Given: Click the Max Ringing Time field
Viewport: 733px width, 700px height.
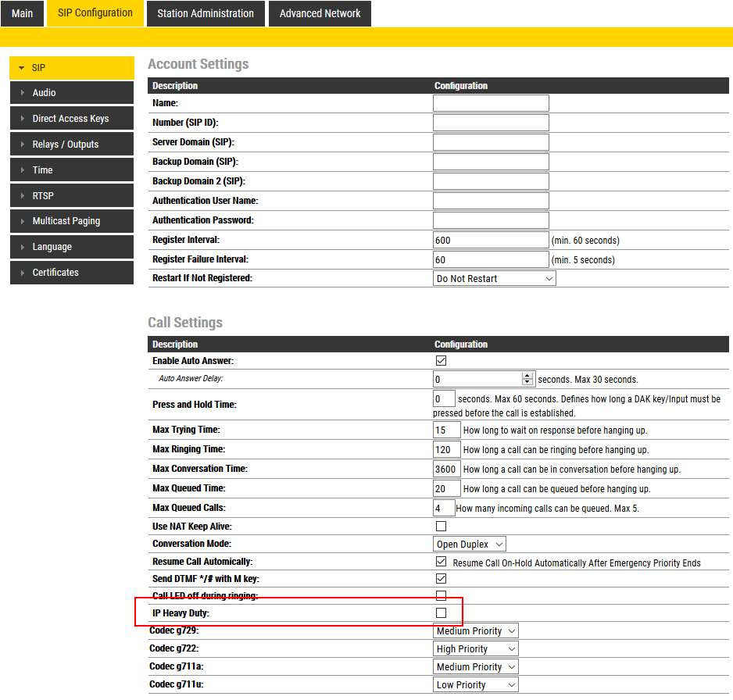Looking at the screenshot, I should pos(446,450).
